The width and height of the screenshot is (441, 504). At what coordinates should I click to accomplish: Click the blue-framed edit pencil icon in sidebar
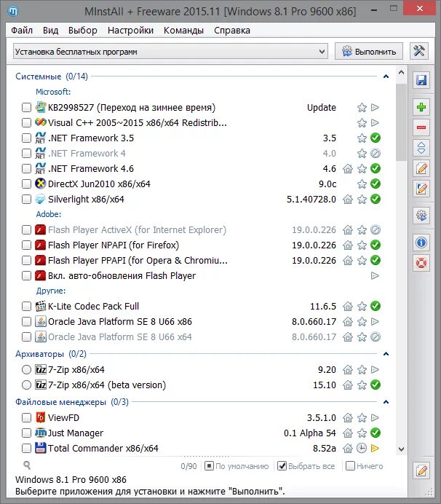421,189
